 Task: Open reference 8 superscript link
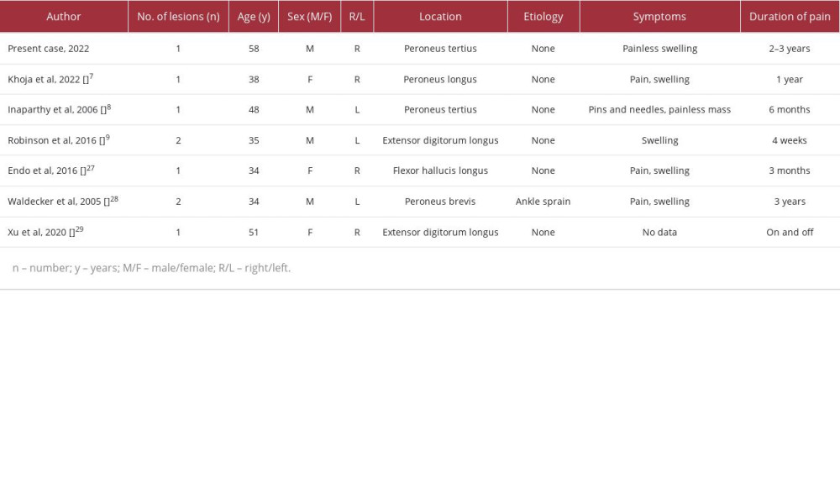click(108, 108)
